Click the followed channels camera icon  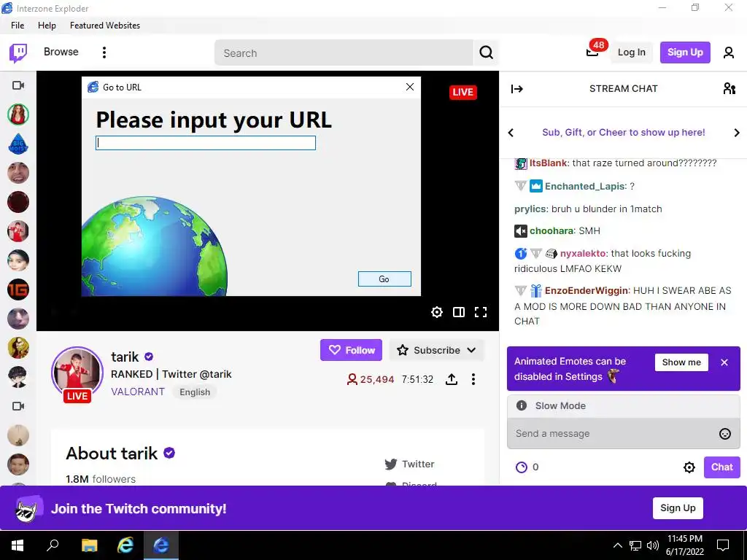point(18,85)
